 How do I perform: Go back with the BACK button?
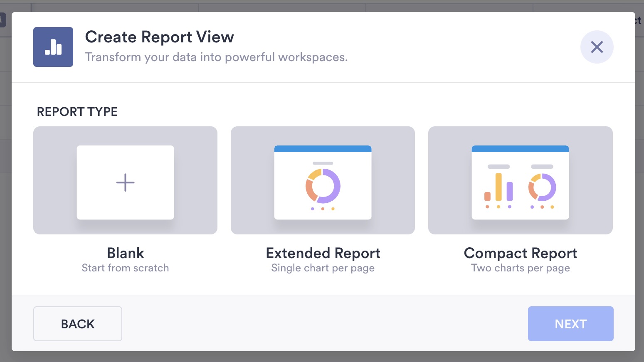click(x=78, y=324)
